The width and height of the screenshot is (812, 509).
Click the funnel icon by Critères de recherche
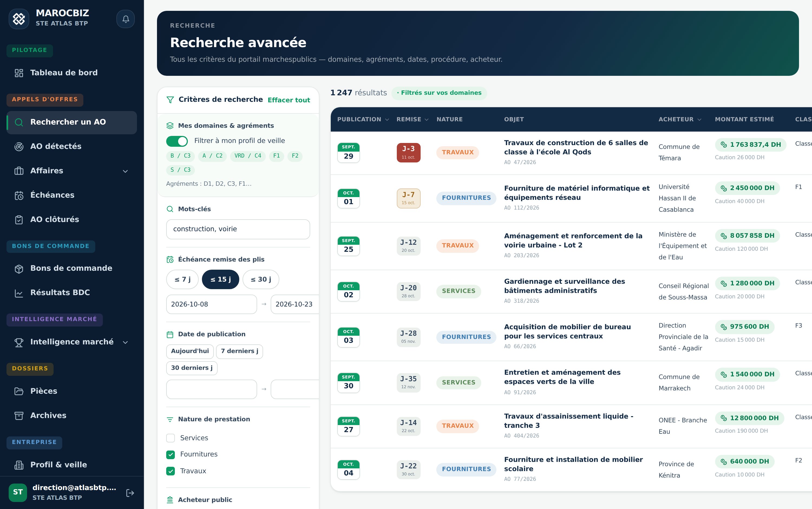pyautogui.click(x=170, y=100)
